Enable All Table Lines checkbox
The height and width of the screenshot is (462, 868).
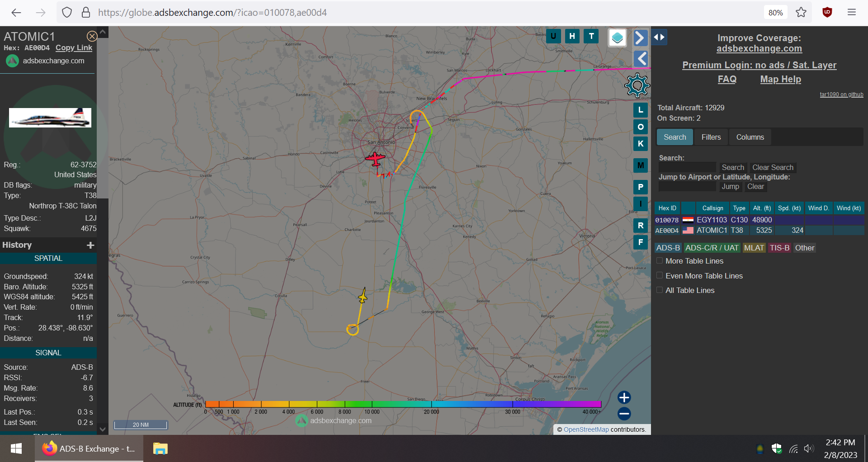(x=660, y=290)
